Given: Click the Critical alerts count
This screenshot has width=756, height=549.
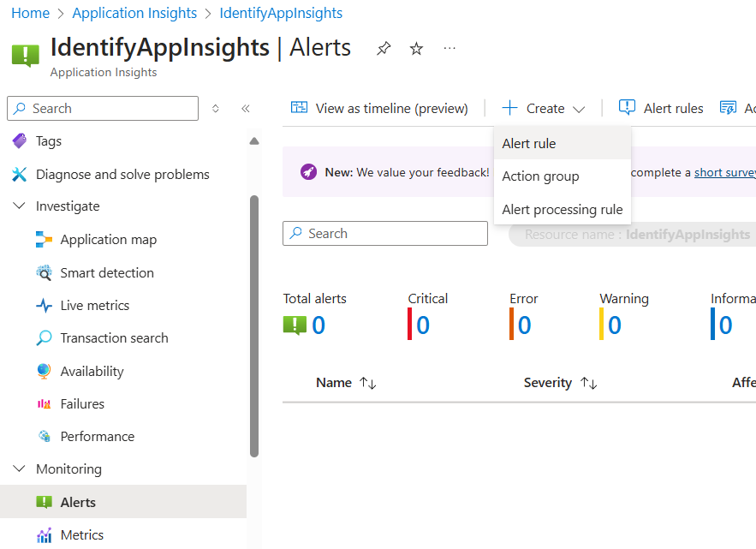Looking at the screenshot, I should click(x=423, y=325).
